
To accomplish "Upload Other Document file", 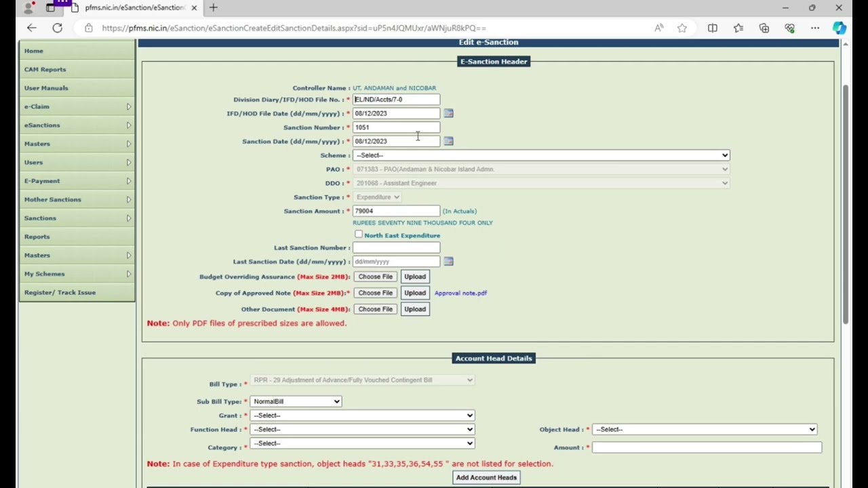I will point(415,309).
